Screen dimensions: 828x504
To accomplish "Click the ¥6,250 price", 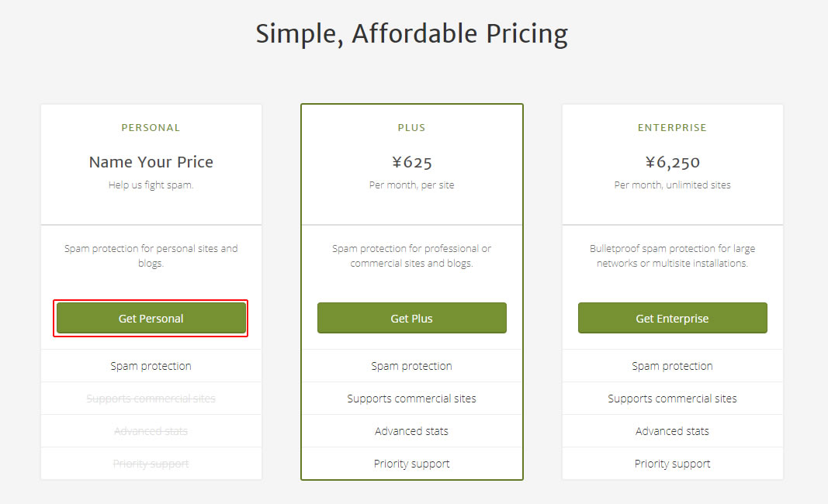I will click(672, 162).
